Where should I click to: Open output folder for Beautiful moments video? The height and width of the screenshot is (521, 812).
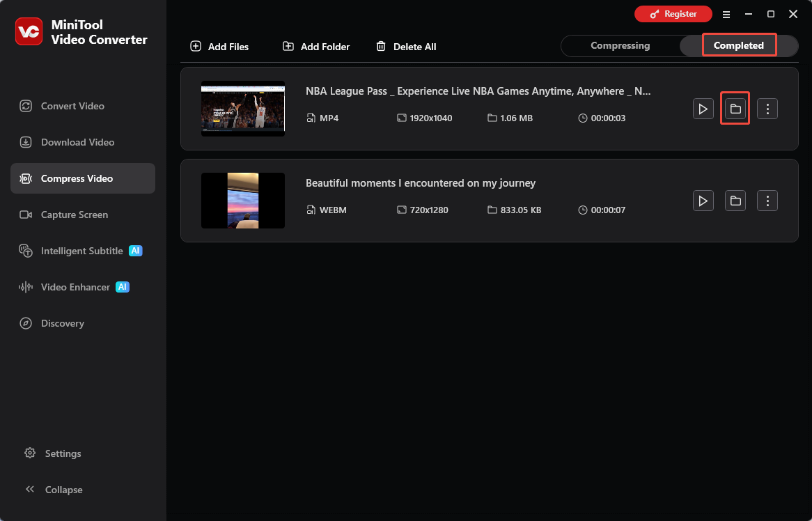click(x=735, y=201)
